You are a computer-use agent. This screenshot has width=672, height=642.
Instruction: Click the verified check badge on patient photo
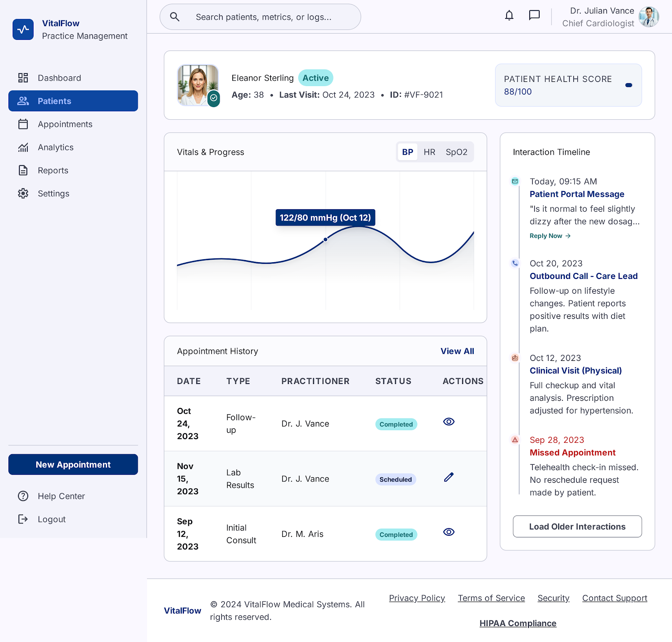tap(214, 98)
